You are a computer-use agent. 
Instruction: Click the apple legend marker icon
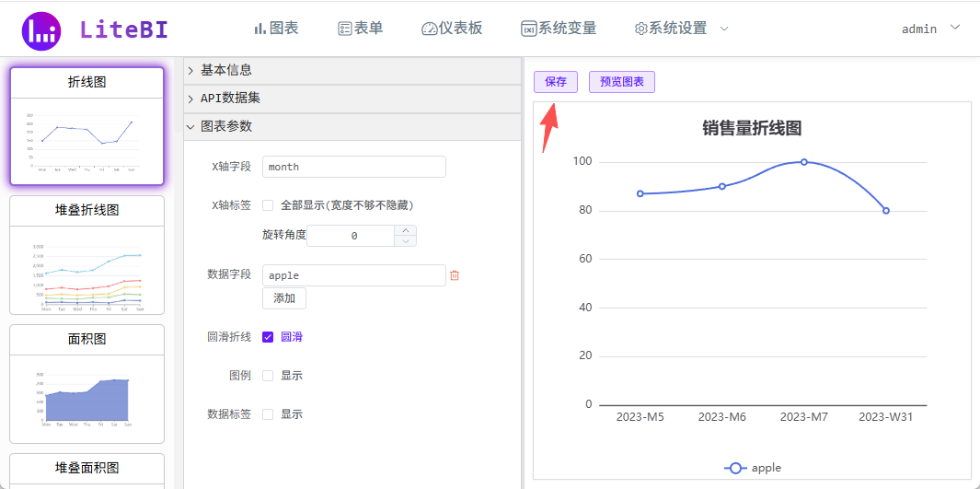tap(734, 468)
